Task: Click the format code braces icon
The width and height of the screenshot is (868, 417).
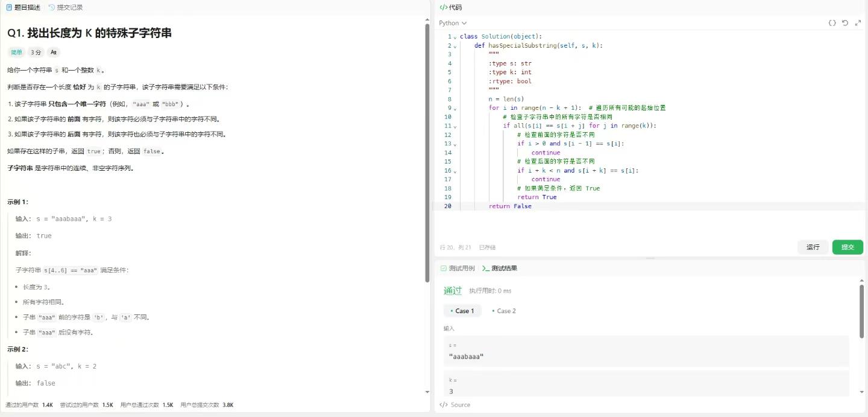Action: 832,23
